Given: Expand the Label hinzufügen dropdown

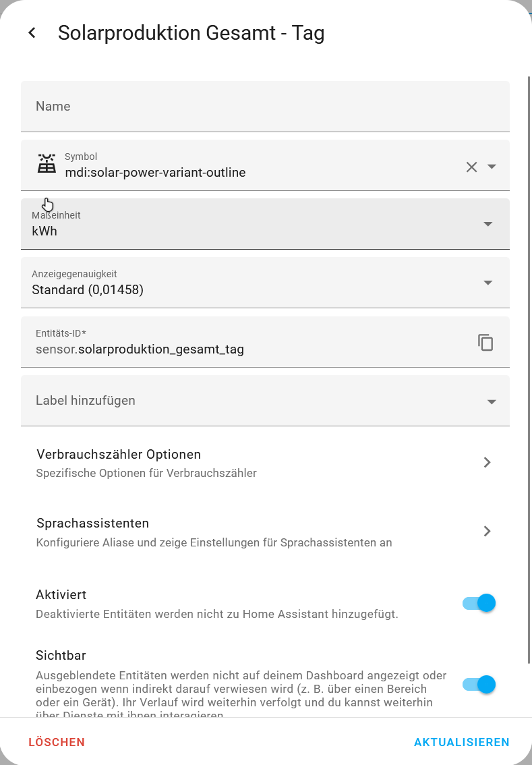Looking at the screenshot, I should (265, 401).
